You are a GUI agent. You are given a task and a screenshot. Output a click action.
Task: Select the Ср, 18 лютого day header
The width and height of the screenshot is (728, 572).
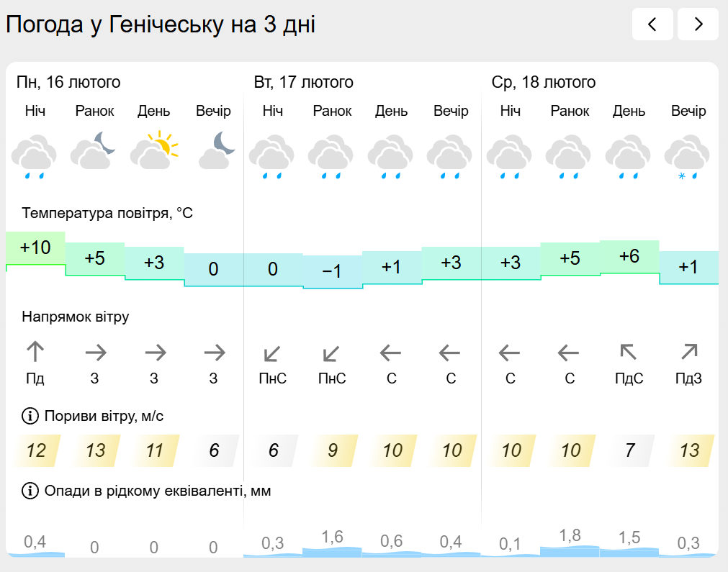pyautogui.click(x=543, y=82)
